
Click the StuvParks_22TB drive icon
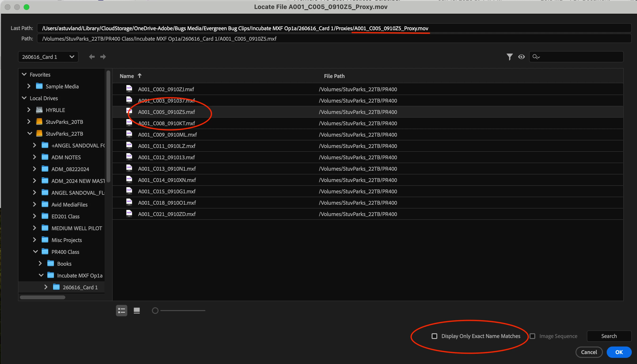(x=39, y=133)
